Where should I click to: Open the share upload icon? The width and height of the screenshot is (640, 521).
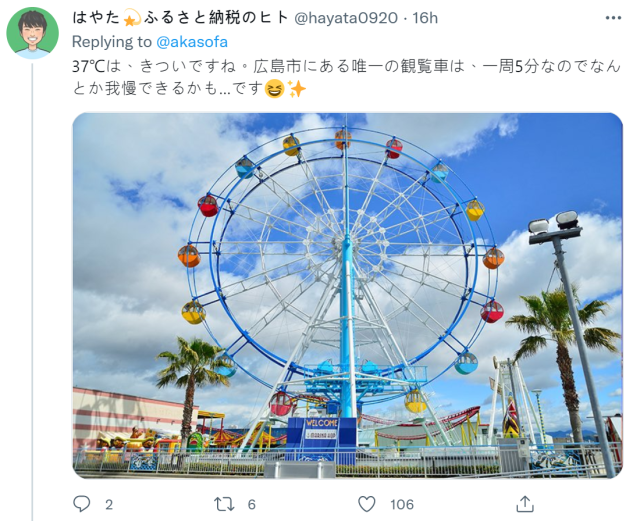pos(525,504)
